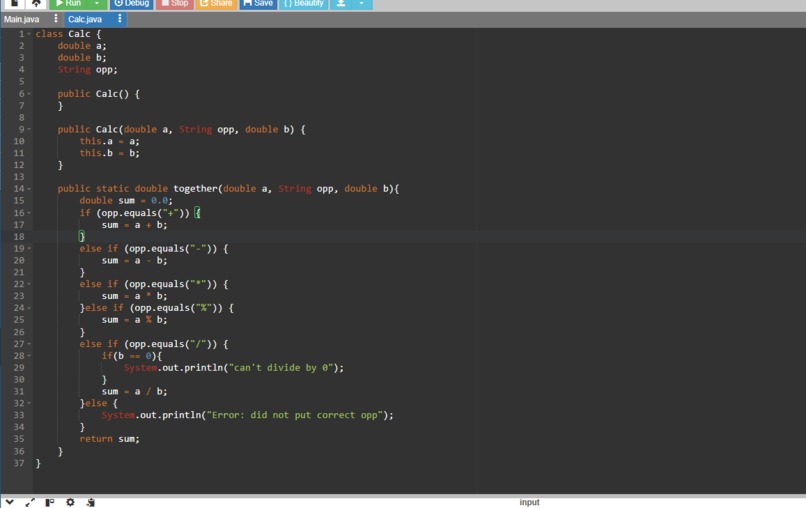Start debugging with the Debug button
Image resolution: width=806 pixels, height=508 pixels.
coord(132,3)
